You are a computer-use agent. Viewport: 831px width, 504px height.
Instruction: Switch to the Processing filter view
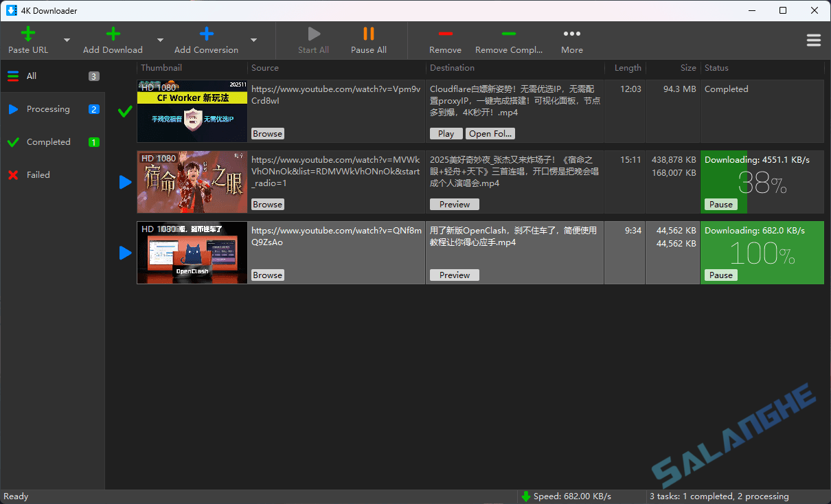tap(47, 108)
